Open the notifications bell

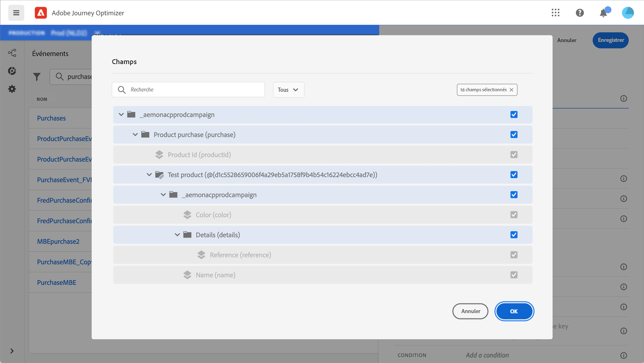click(x=604, y=13)
